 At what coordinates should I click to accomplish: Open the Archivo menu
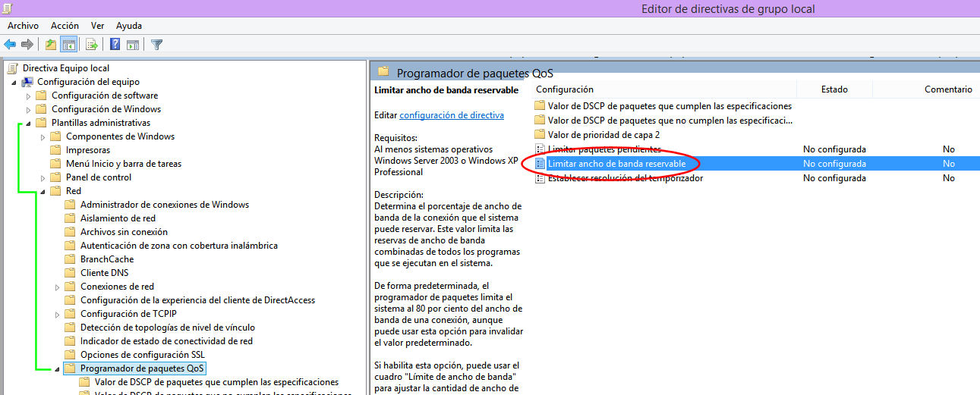[23, 25]
